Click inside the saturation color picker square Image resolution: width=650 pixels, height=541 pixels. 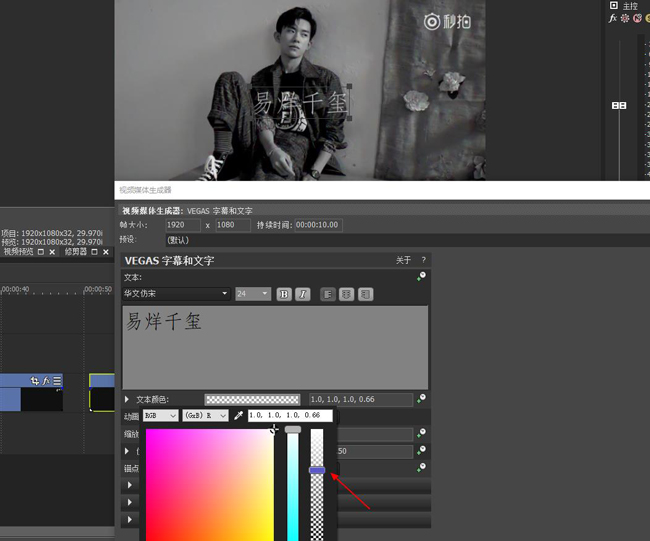[210, 485]
